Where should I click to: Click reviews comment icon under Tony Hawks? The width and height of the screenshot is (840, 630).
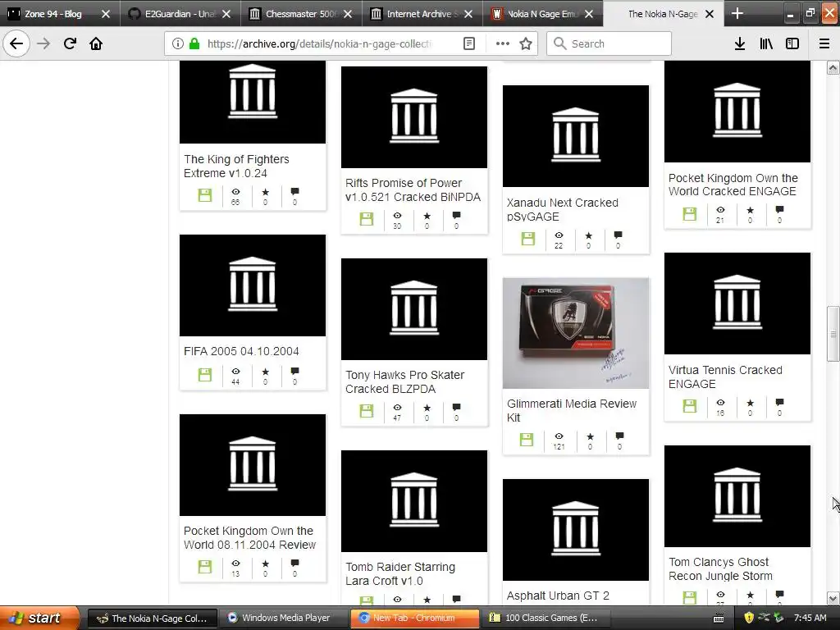pyautogui.click(x=456, y=407)
